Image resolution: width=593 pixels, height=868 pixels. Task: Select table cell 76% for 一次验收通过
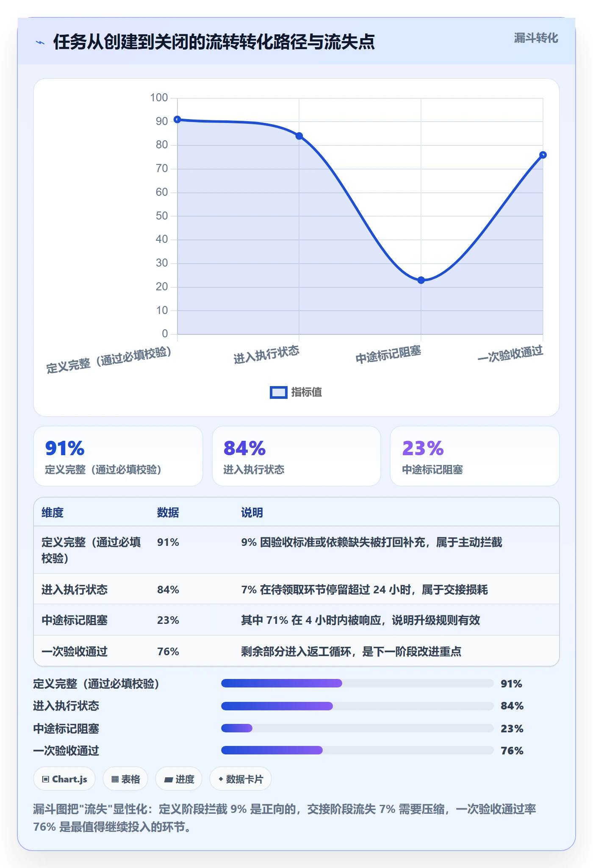(x=168, y=651)
